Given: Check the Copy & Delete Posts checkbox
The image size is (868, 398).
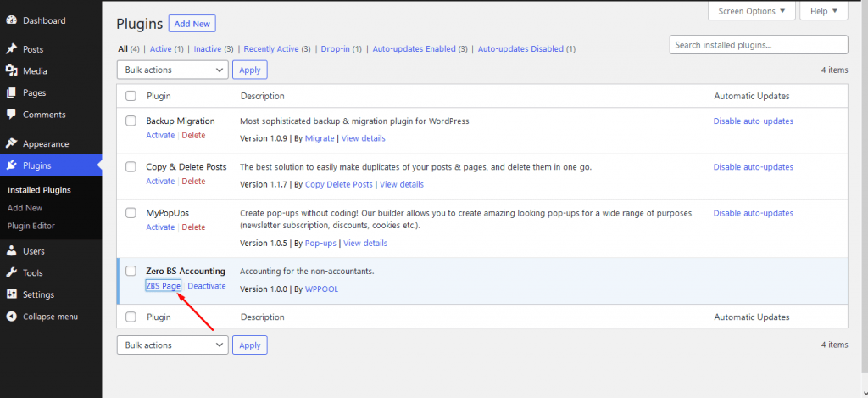Looking at the screenshot, I should pyautogui.click(x=131, y=166).
